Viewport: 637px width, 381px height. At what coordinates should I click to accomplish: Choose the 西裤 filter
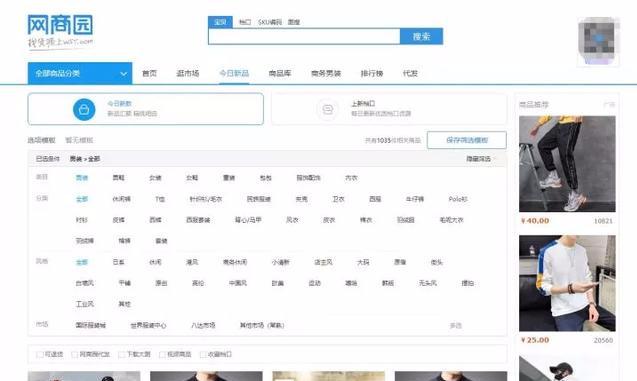(155, 220)
